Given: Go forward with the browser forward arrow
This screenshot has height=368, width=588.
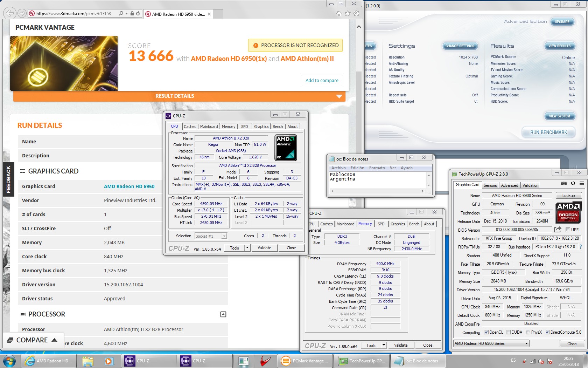Looking at the screenshot, I should [x=22, y=13].
